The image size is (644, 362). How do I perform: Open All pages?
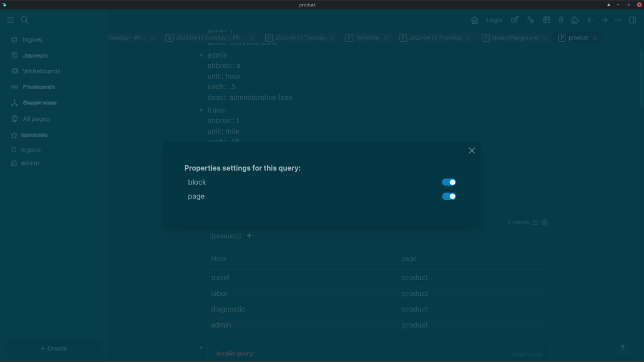coord(36,118)
